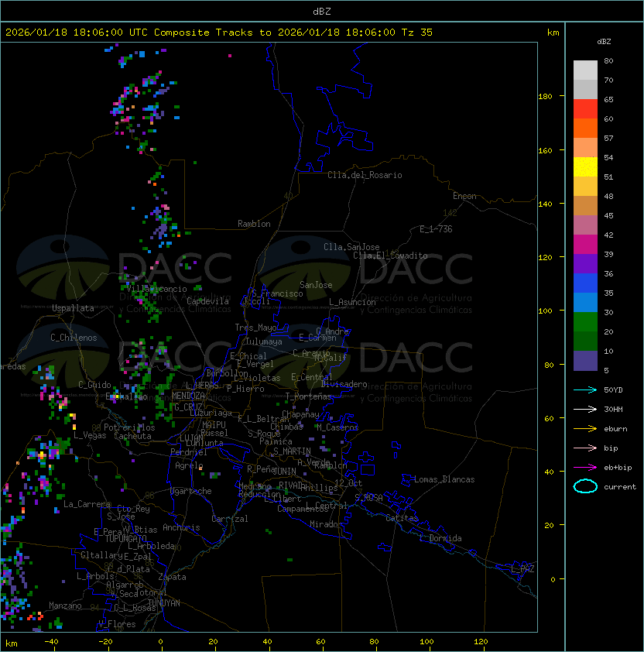Click the Manzano place label
The height and width of the screenshot is (652, 644).
65,606
